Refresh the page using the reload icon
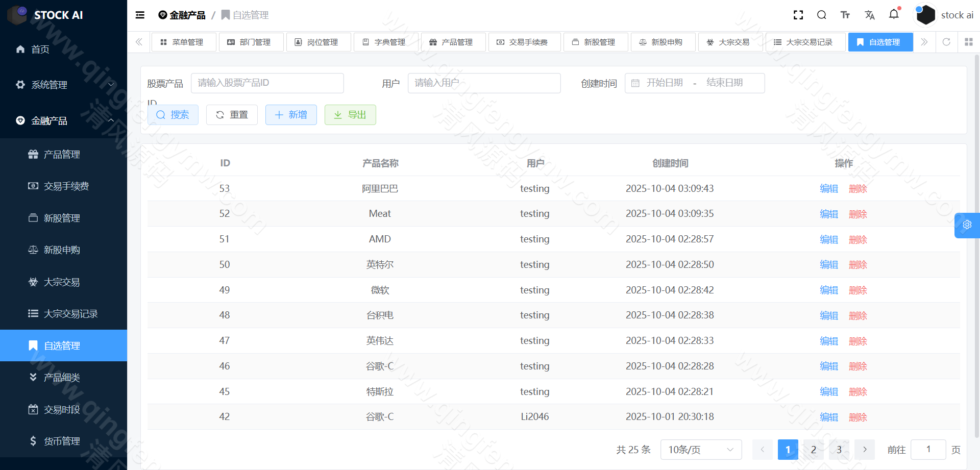 (946, 42)
